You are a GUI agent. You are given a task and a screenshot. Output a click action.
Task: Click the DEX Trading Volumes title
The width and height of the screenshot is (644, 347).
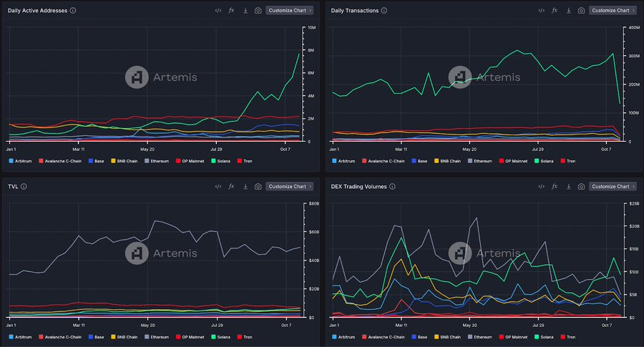[358, 187]
